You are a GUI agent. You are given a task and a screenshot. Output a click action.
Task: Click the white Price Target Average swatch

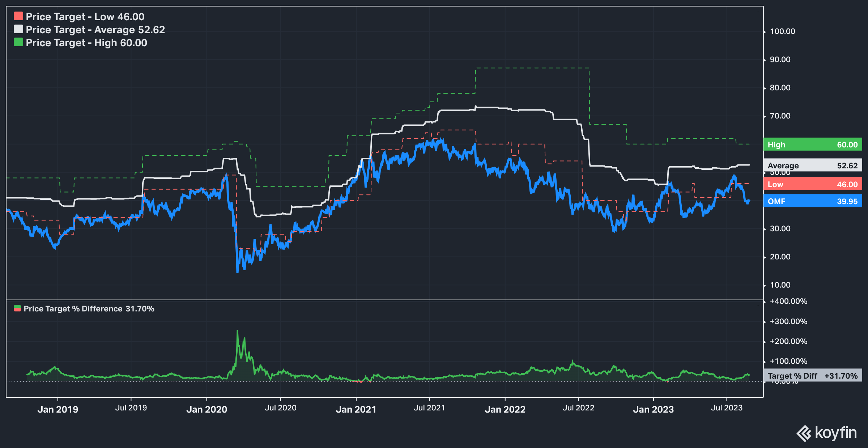point(18,29)
